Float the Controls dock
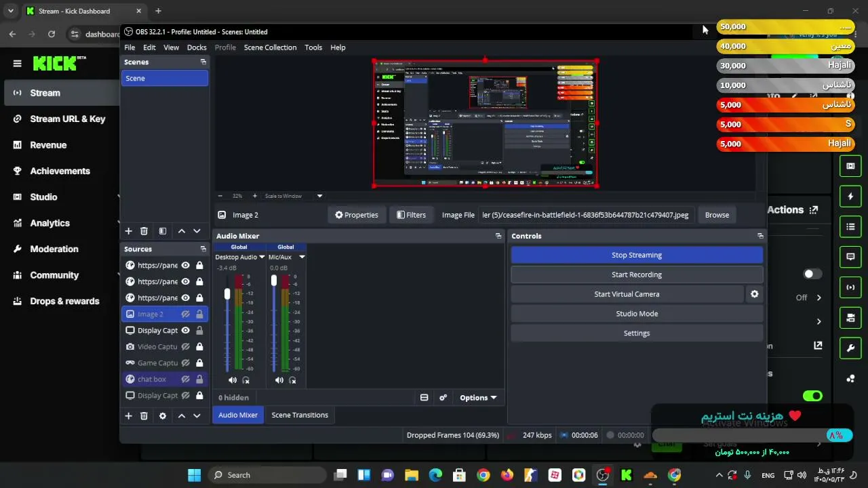868x488 pixels. (760, 236)
